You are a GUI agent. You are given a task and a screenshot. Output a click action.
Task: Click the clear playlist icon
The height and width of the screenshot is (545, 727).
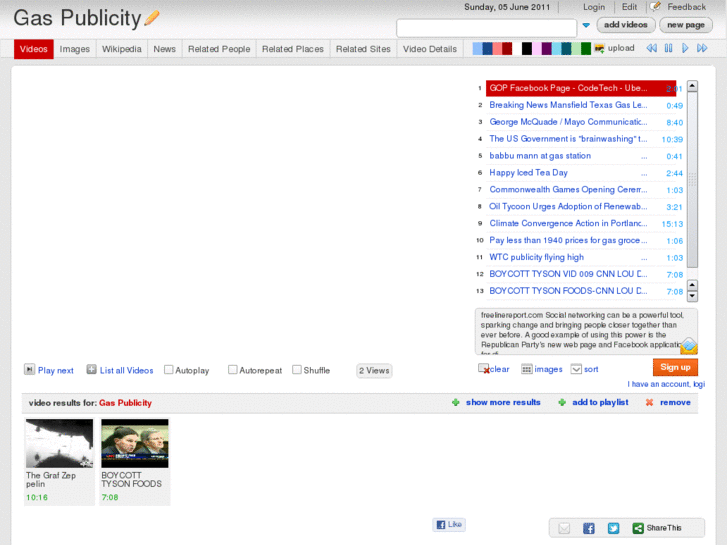pos(484,369)
